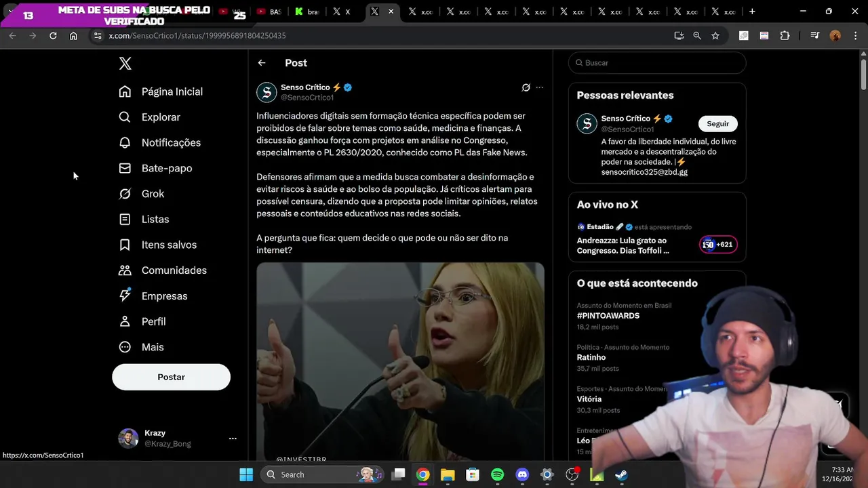868x488 pixels.
Task: Open post options three-dot menu
Action: tap(540, 87)
